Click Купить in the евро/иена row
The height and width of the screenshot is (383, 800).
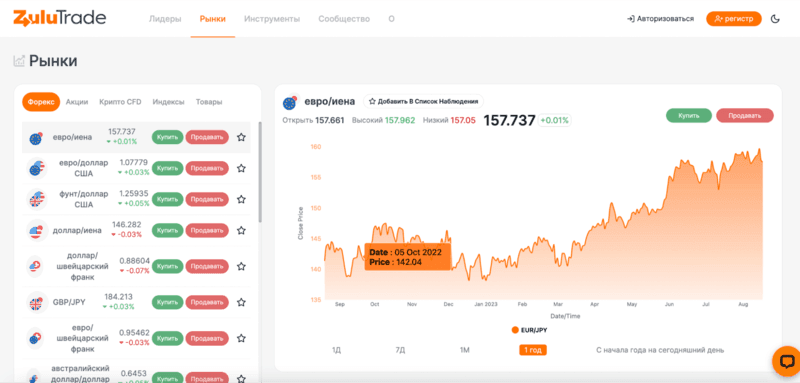click(x=167, y=137)
